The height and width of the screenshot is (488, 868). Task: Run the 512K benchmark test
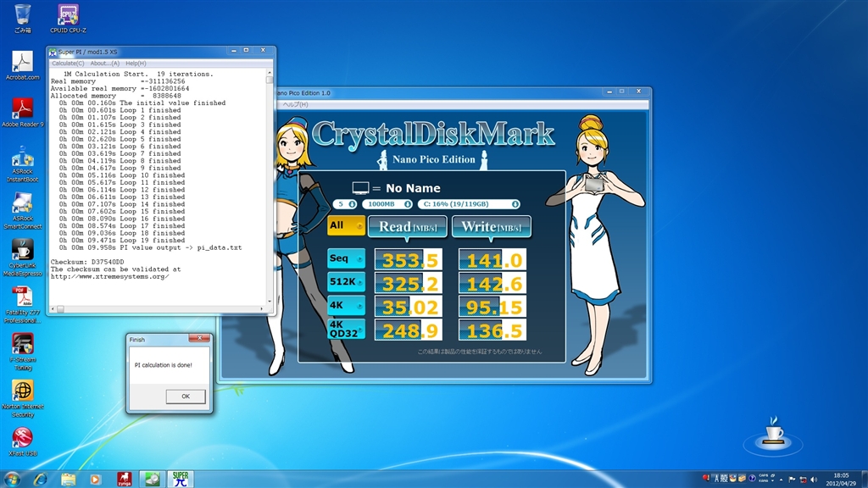pos(346,282)
